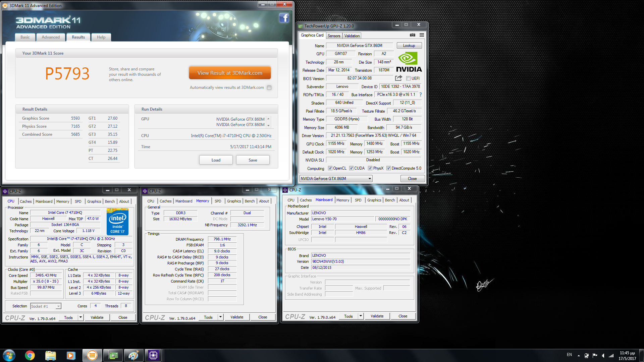Click the purple CPU-Z taskbar icon
The height and width of the screenshot is (362, 644).
[153, 355]
